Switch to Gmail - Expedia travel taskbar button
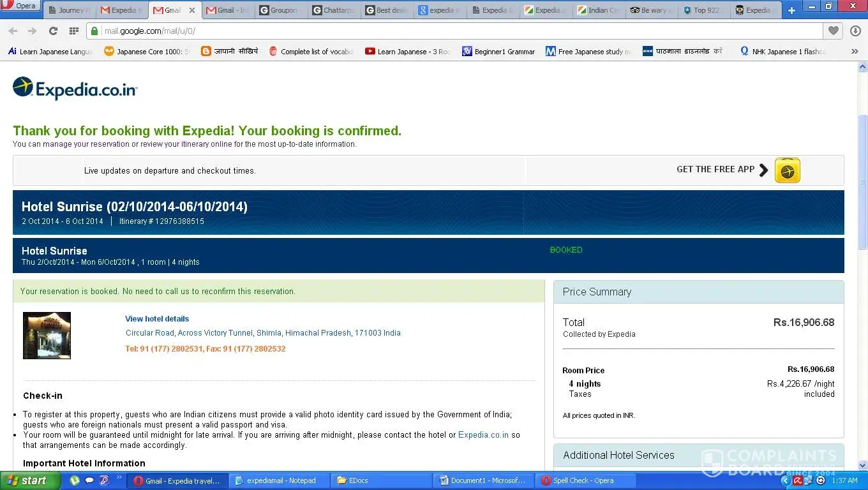Viewport: 868px width, 490px height. point(177,480)
